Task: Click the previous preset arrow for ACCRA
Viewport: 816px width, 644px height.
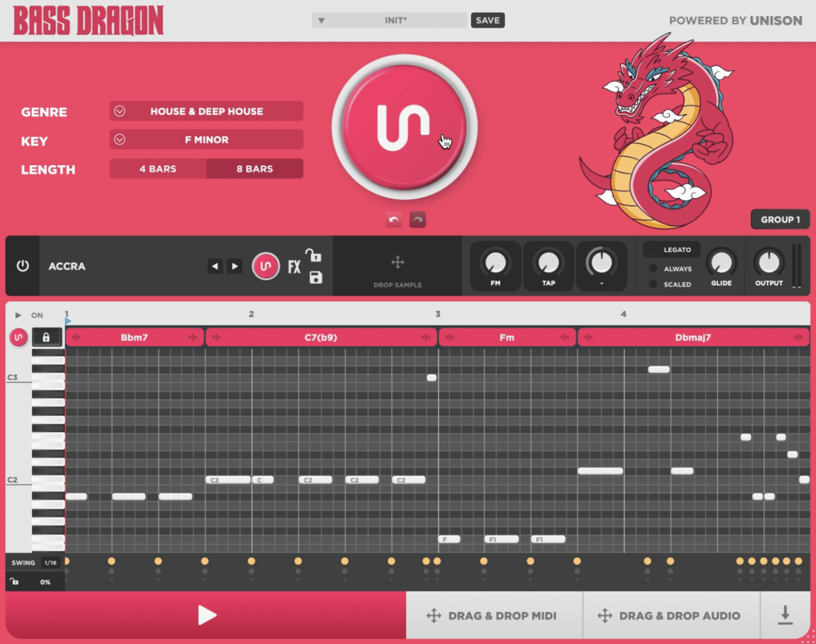Action: 215,266
